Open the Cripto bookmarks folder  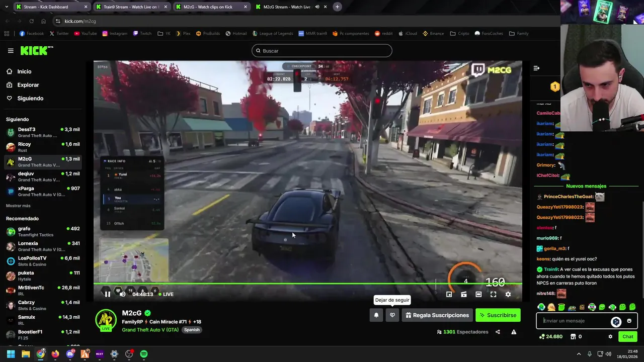pos(460,34)
